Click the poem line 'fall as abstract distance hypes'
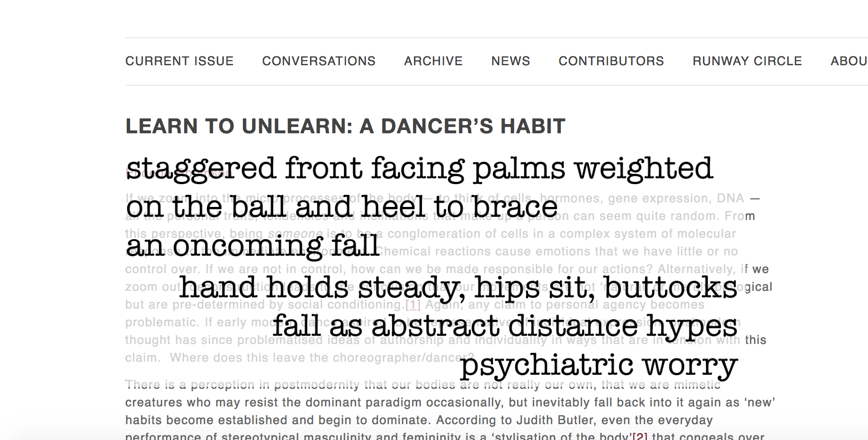Image resolution: width=868 pixels, height=440 pixels. pos(505,326)
